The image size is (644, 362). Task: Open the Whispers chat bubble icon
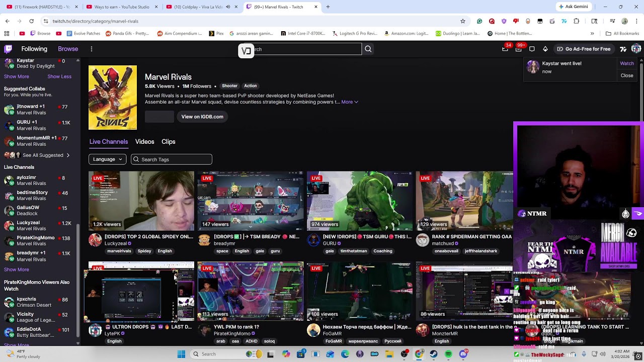[532, 49]
